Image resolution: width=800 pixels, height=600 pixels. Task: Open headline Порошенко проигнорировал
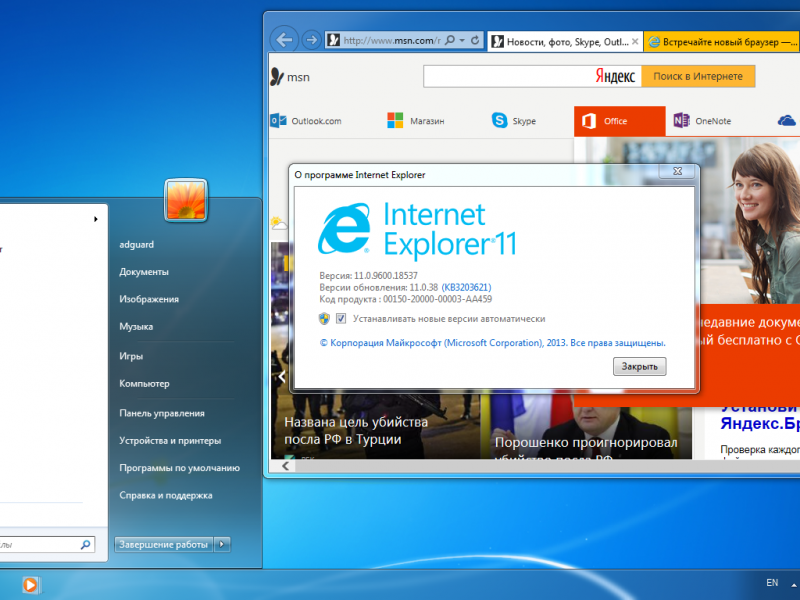tap(586, 443)
